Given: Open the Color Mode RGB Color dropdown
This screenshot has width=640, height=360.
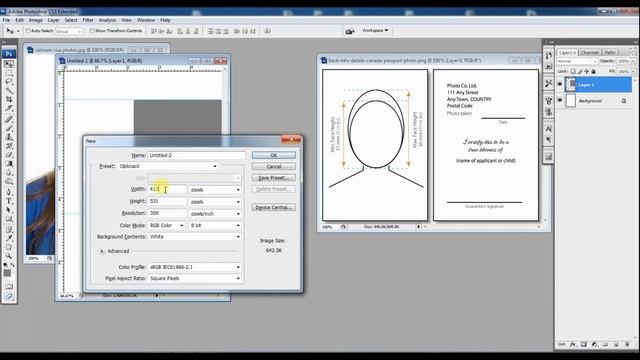Looking at the screenshot, I should pyautogui.click(x=167, y=225).
